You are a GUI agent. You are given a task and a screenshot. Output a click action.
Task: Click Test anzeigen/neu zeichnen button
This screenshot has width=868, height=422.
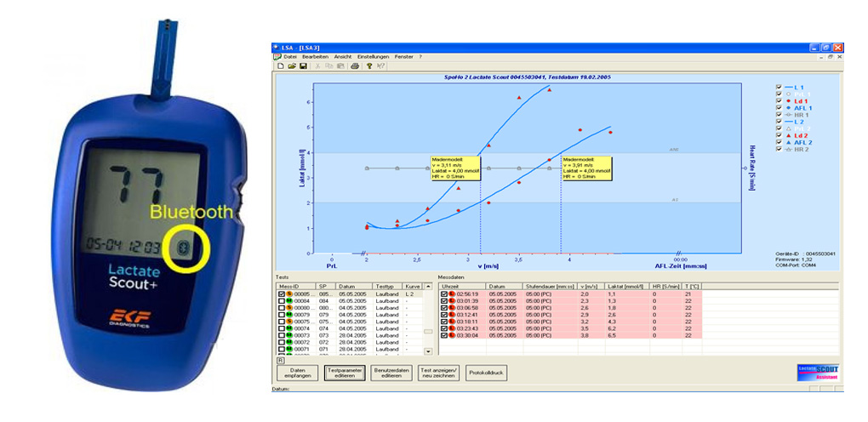438,373
